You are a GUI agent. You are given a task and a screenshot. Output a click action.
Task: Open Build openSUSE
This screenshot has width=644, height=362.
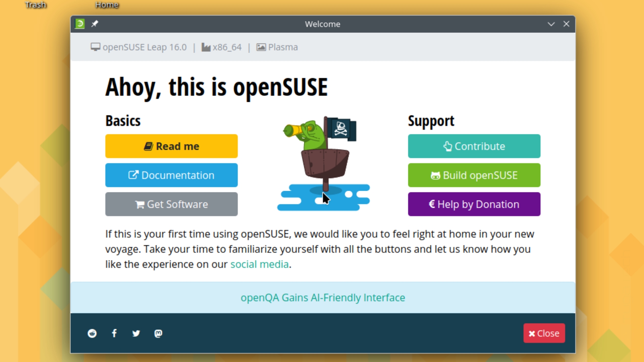pos(474,175)
